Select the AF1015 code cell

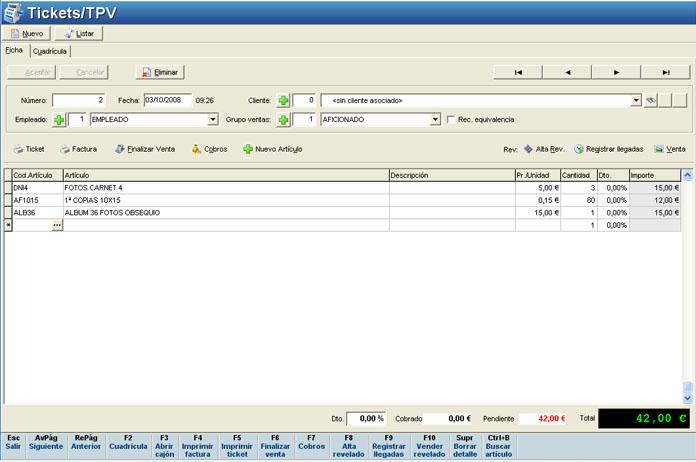point(38,201)
